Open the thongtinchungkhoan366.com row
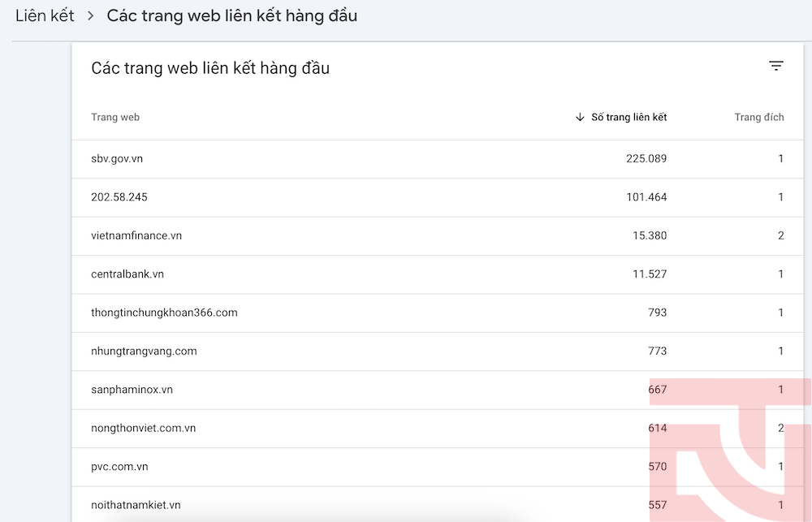The height and width of the screenshot is (522, 812). 438,313
